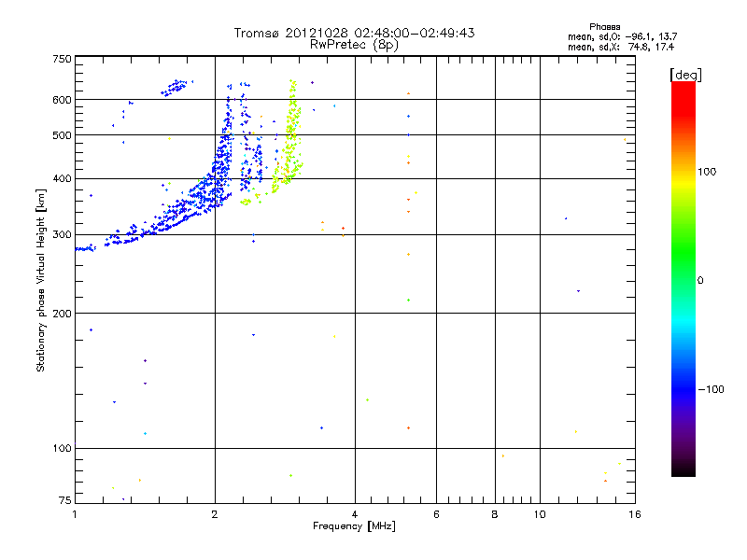Screen dimensions: 747x560
Task: Click the 6 tick label on the frequency axis
Action: pyautogui.click(x=436, y=515)
